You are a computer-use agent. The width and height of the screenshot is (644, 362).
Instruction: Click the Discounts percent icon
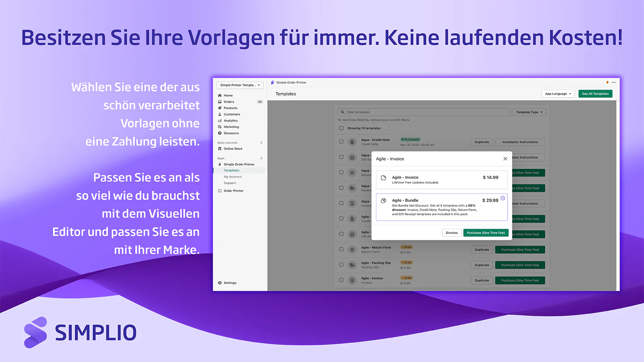[x=220, y=133]
